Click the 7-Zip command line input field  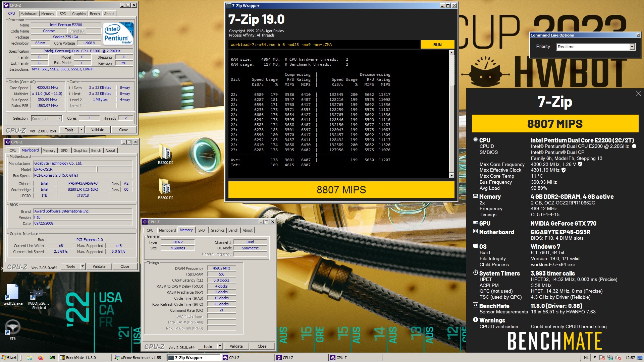tap(324, 45)
